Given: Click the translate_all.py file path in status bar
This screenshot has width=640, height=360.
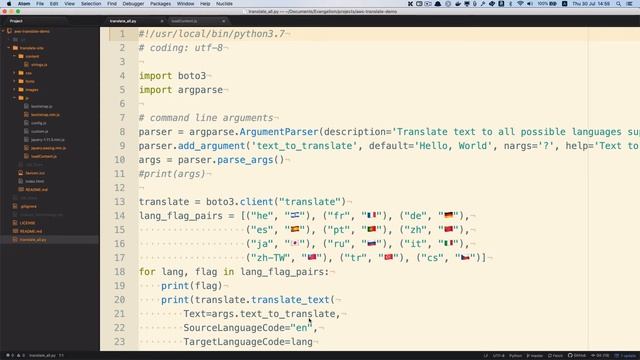Looking at the screenshot, I should click(x=43, y=356).
